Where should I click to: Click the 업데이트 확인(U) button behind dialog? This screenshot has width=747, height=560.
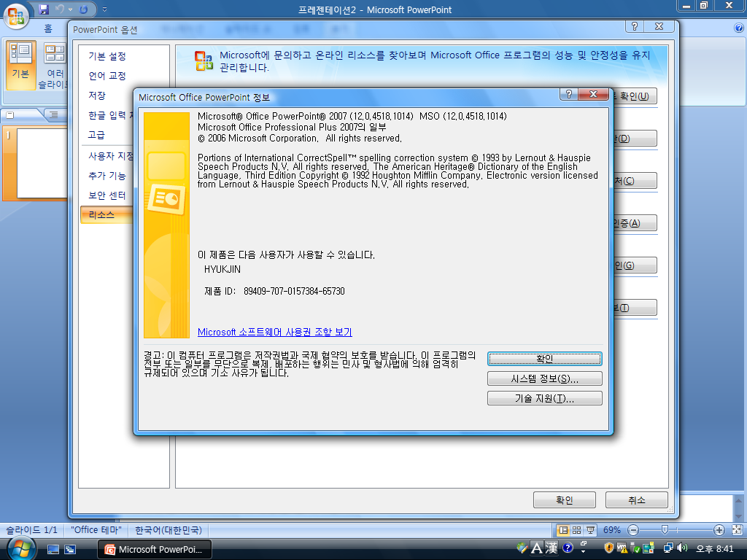635,96
